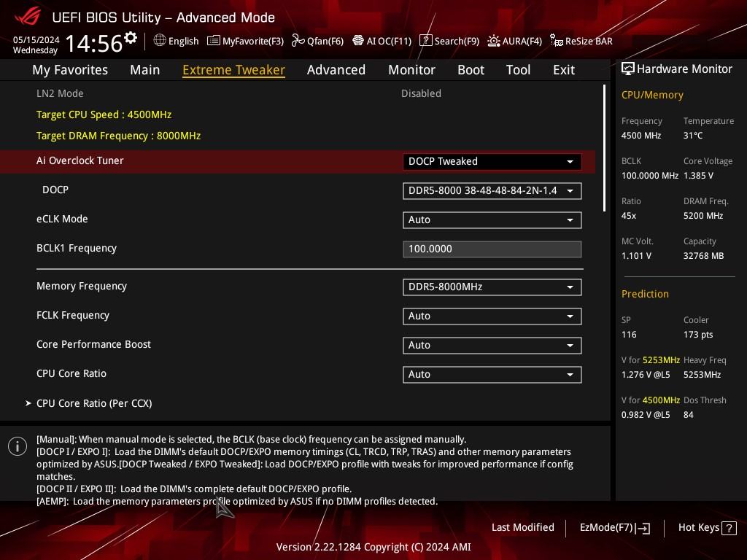Click the 5200 MHz DRAM Freq. value
747x560 pixels.
pos(703,216)
